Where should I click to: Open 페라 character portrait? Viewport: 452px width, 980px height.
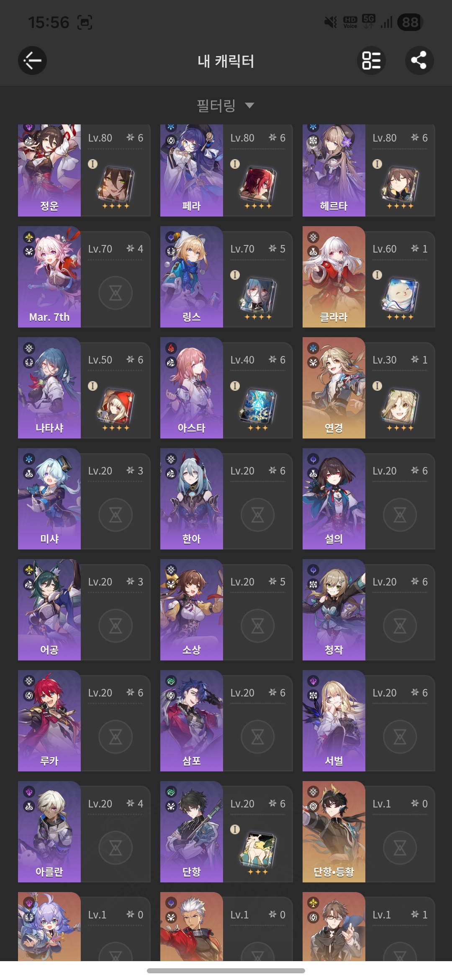coord(192,170)
